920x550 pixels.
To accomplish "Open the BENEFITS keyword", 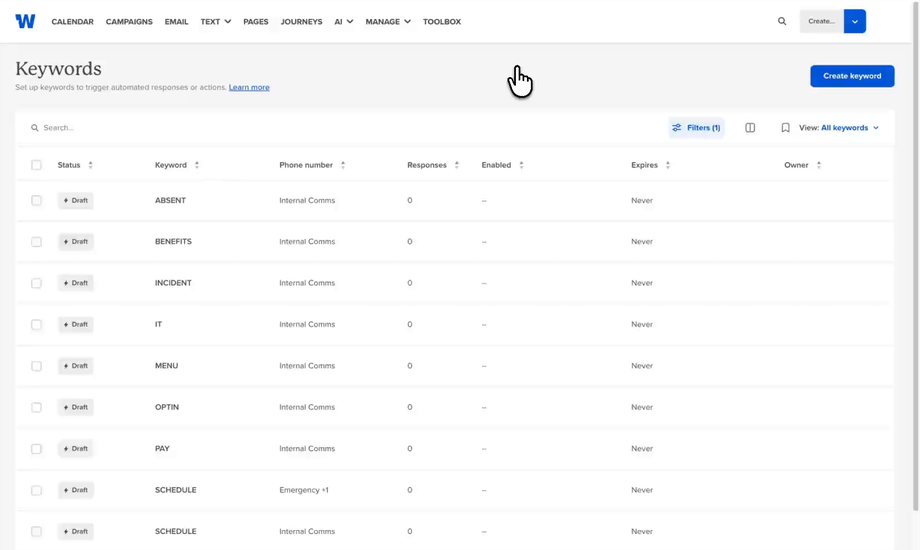I will click(173, 241).
